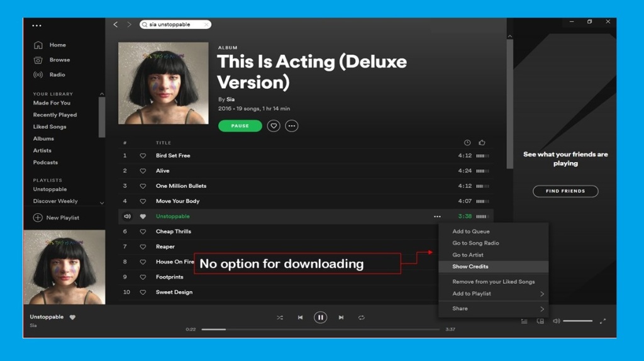Sort tracks by popularity thumbs-up icon
Image resolution: width=644 pixels, height=361 pixels.
click(x=482, y=143)
